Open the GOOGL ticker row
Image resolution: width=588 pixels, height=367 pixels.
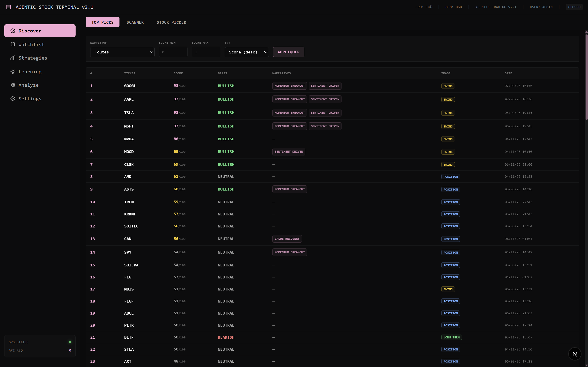click(x=130, y=86)
